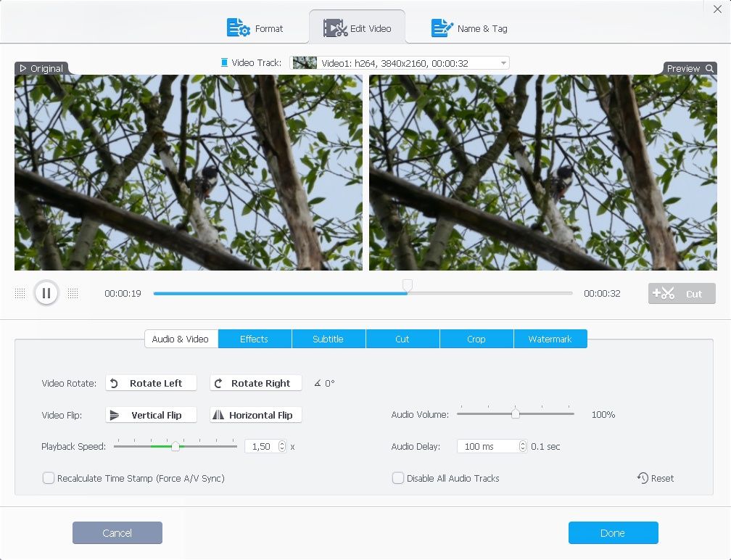Click the Name & Tag pencil icon
731x560 pixels.
point(442,28)
